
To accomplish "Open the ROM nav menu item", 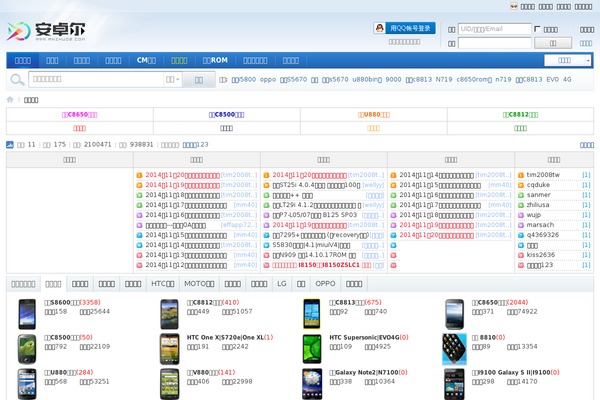I will pyautogui.click(x=215, y=60).
